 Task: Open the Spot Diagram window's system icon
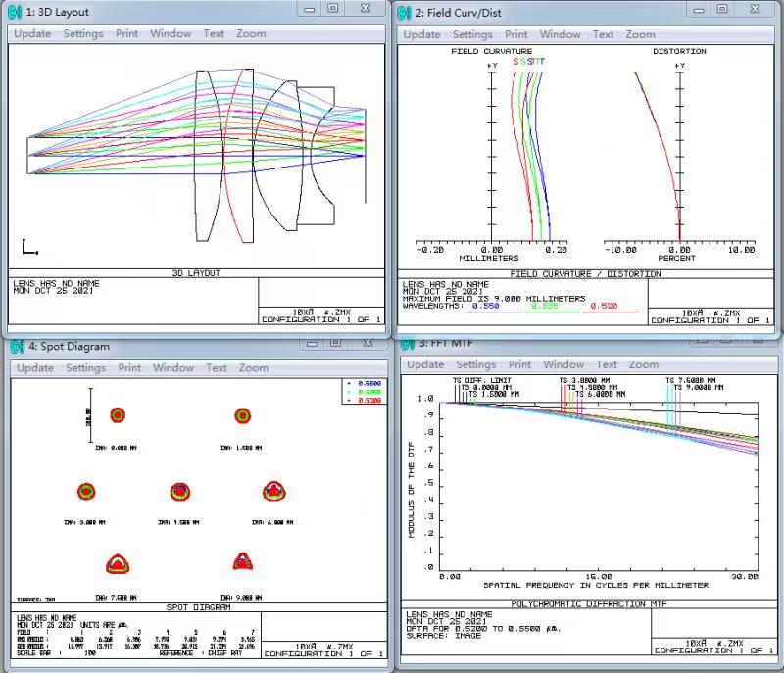15,346
